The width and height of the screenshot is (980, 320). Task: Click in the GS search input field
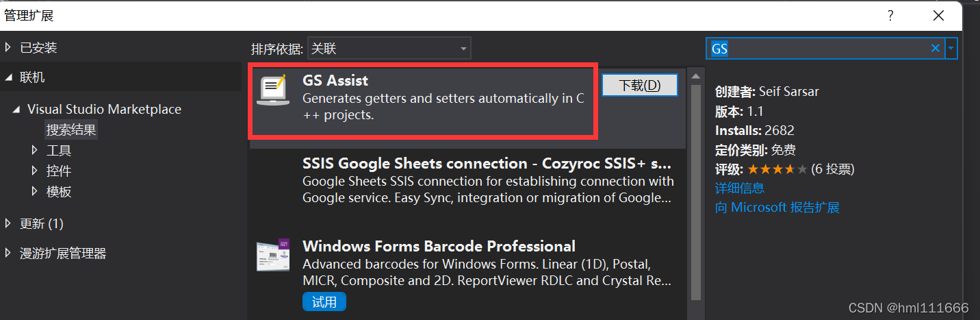pos(818,48)
